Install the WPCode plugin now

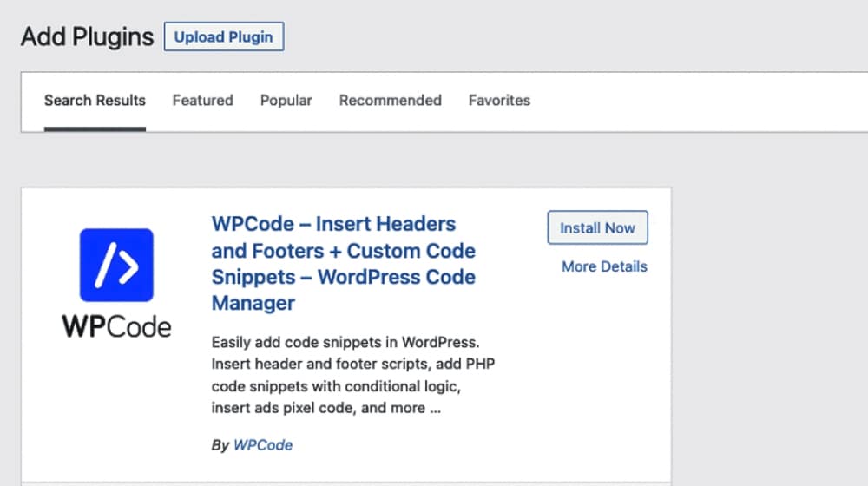(x=597, y=228)
